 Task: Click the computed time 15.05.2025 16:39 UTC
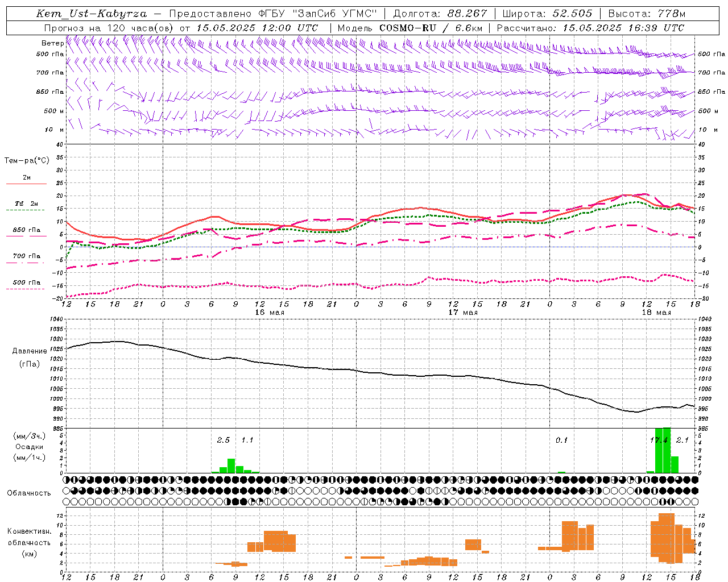coord(623,28)
